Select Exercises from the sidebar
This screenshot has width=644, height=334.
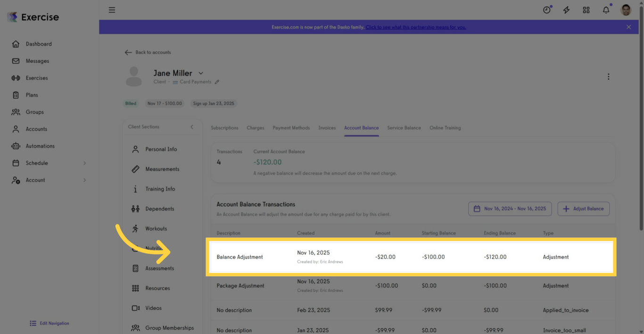37,78
